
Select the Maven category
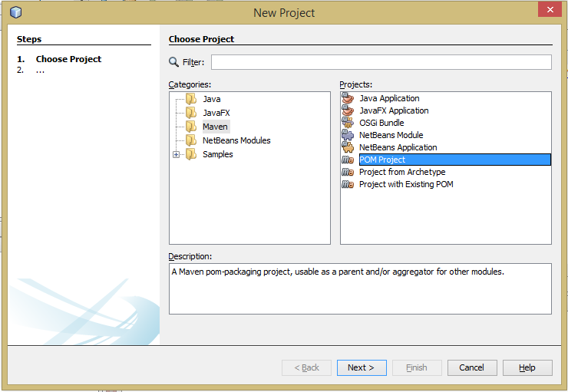(x=215, y=127)
